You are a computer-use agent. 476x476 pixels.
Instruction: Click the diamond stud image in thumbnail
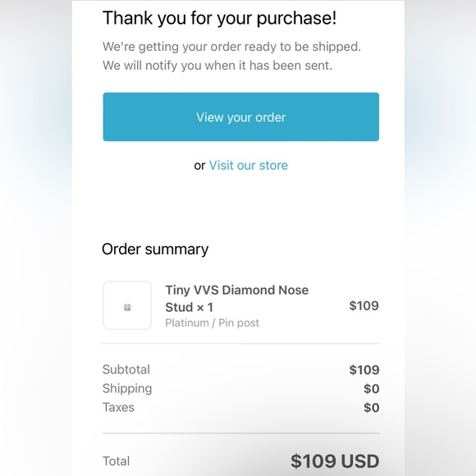(x=127, y=308)
